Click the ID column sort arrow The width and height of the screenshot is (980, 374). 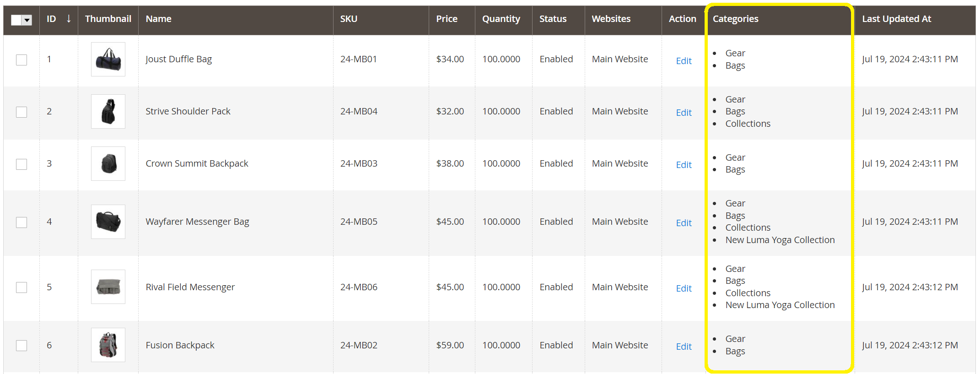point(69,19)
